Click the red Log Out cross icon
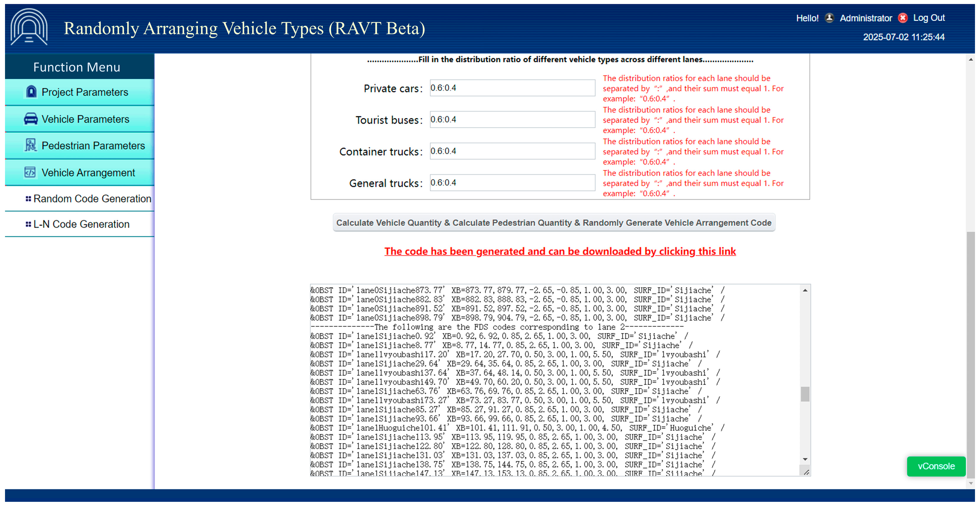Image resolution: width=980 pixels, height=506 pixels. point(902,18)
